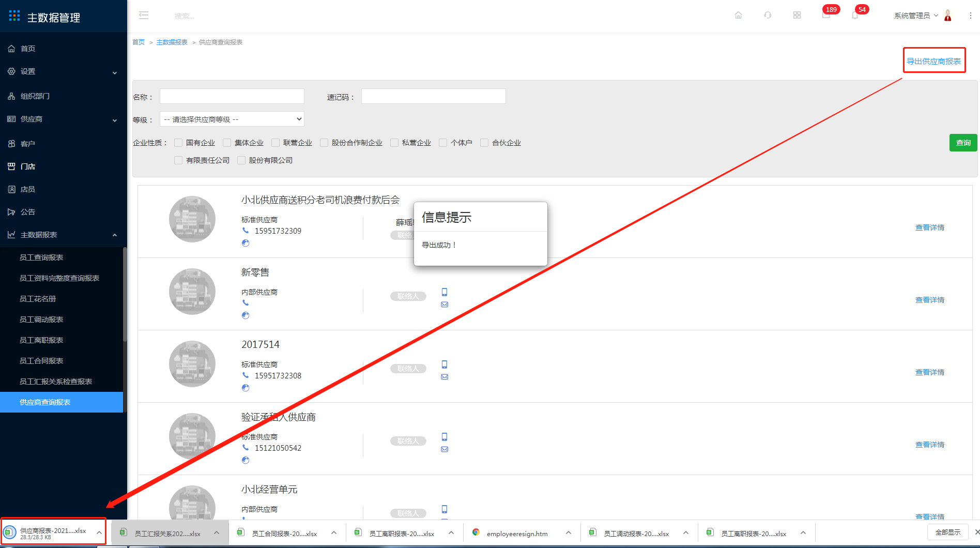Click 全部显示 downloads button
The width and height of the screenshot is (980, 548).
(947, 532)
